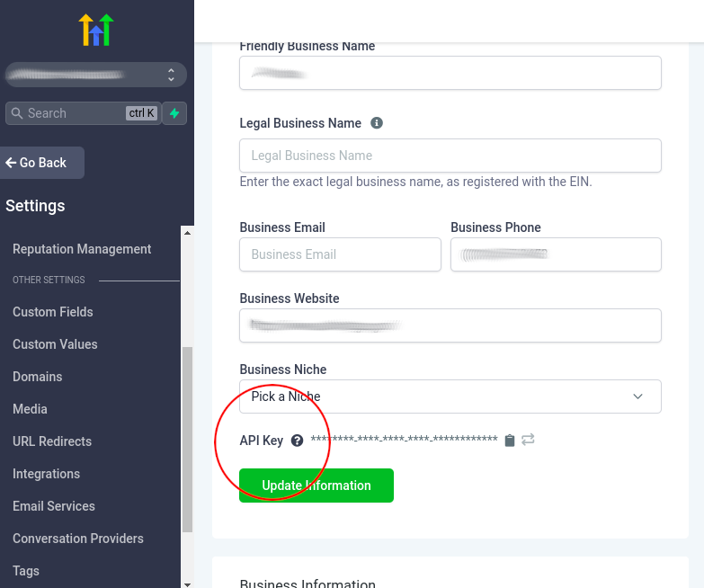Click the OTHER SETTINGS section label
The height and width of the screenshot is (588, 704).
49,281
